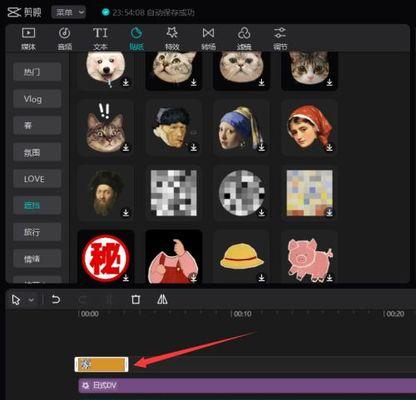Screen dimensions: 416x400
Task: Open the 音频 audio tab
Action: pyautogui.click(x=65, y=39)
